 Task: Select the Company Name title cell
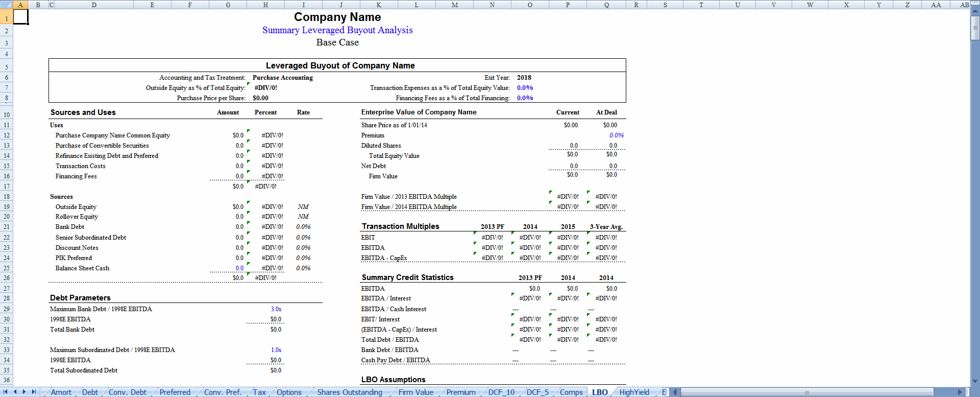[x=337, y=17]
